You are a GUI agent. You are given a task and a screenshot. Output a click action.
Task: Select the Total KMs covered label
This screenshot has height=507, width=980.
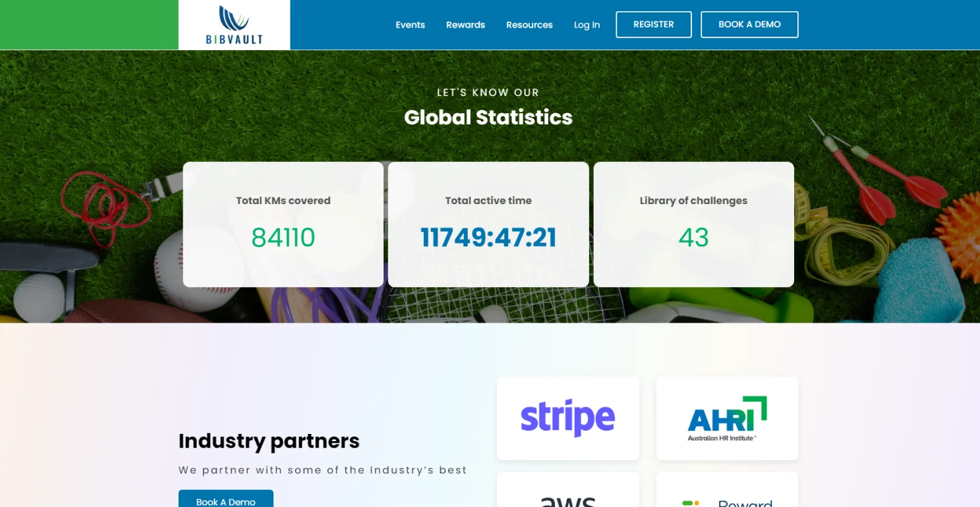[x=283, y=201]
